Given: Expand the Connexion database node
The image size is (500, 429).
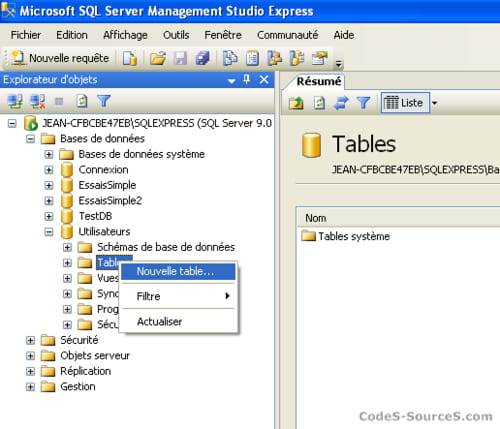Looking at the screenshot, I should coord(49,170).
